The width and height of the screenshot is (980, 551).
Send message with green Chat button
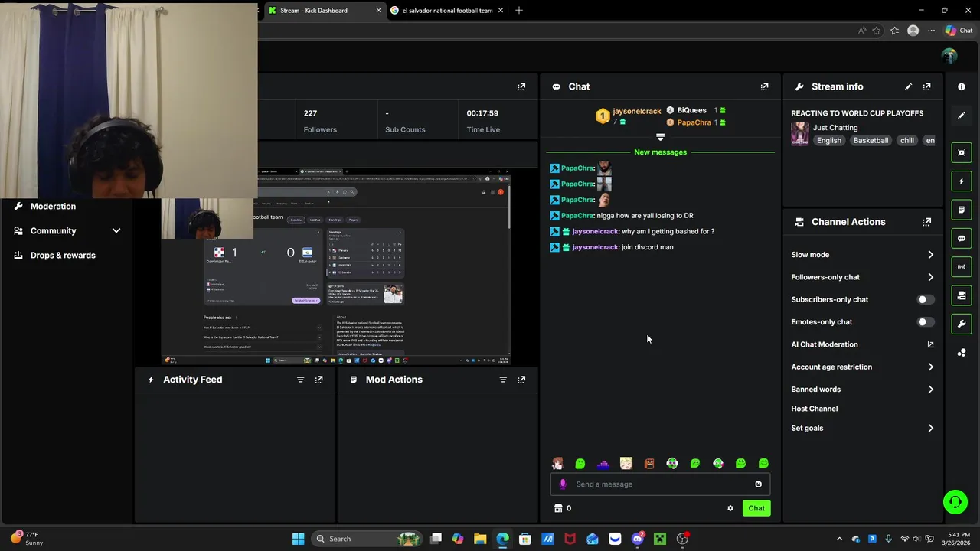tap(756, 508)
